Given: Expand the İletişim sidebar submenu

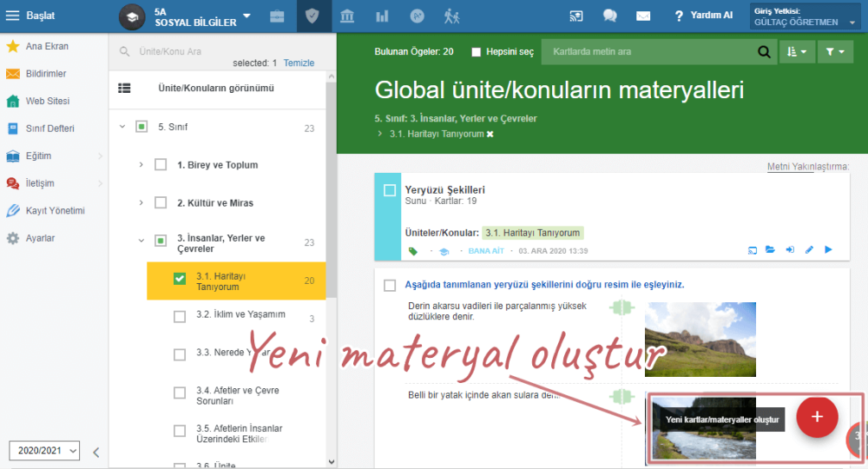Looking at the screenshot, I should [100, 183].
